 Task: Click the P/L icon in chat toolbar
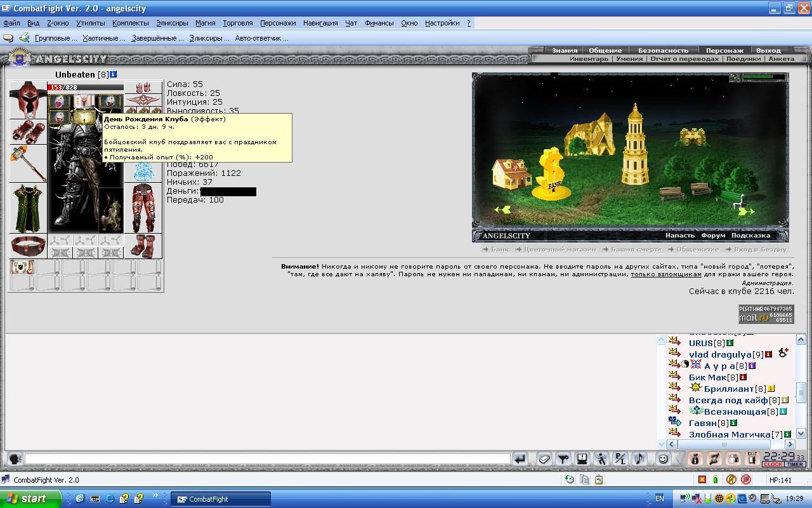click(620, 458)
